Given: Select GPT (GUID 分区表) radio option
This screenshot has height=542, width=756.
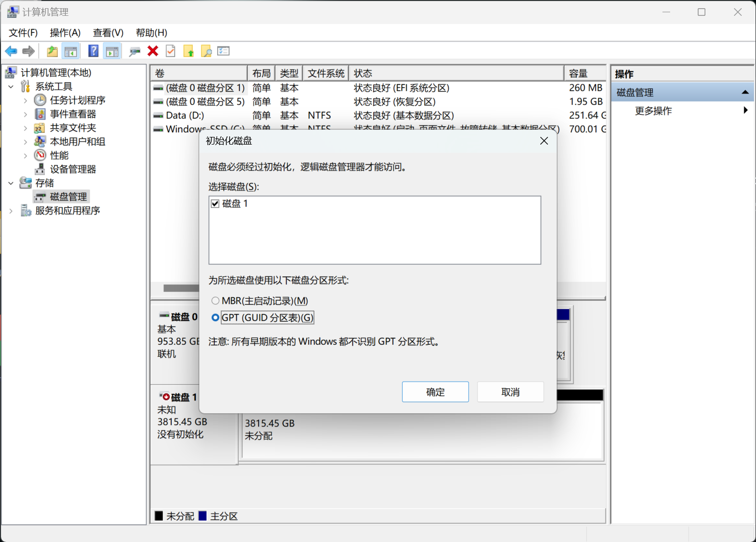Looking at the screenshot, I should (x=215, y=318).
